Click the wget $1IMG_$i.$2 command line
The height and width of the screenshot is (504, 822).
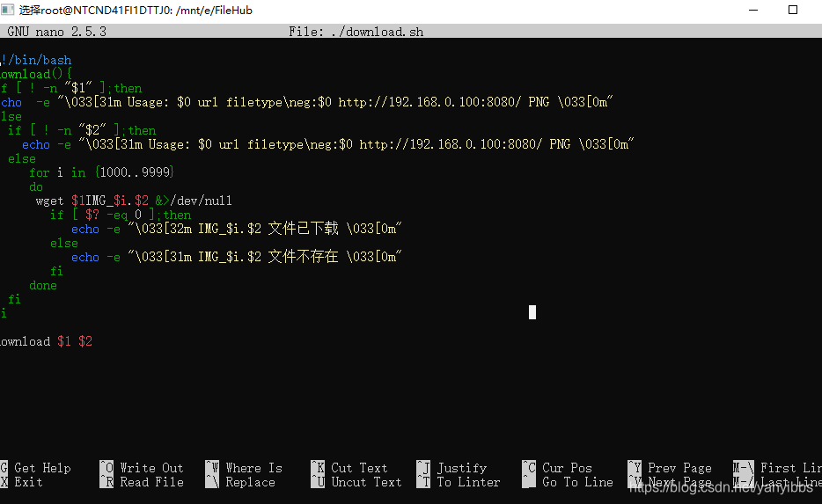134,201
